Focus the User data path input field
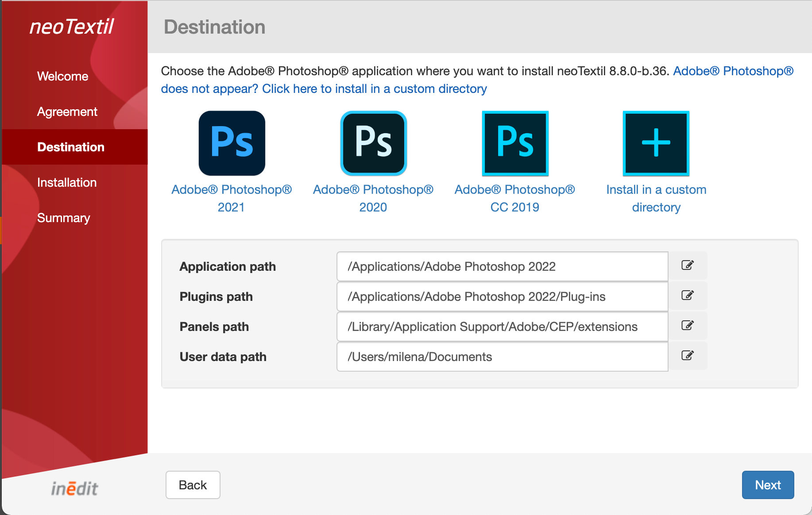 pos(503,357)
